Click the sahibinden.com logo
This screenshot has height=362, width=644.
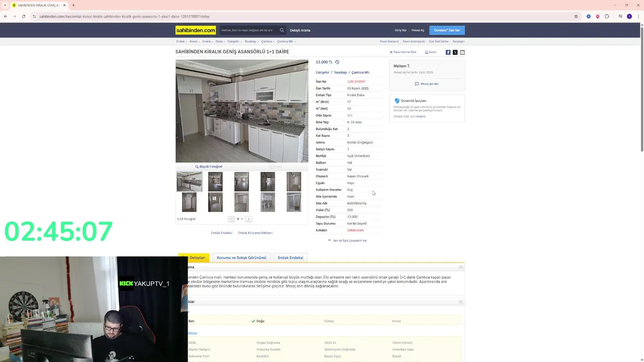pyautogui.click(x=196, y=30)
